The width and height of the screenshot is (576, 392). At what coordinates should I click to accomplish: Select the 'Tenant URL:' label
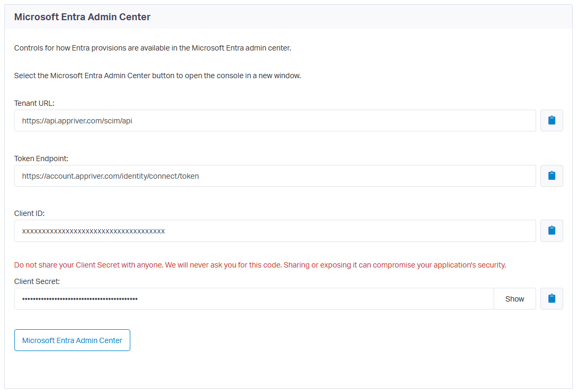tap(34, 103)
